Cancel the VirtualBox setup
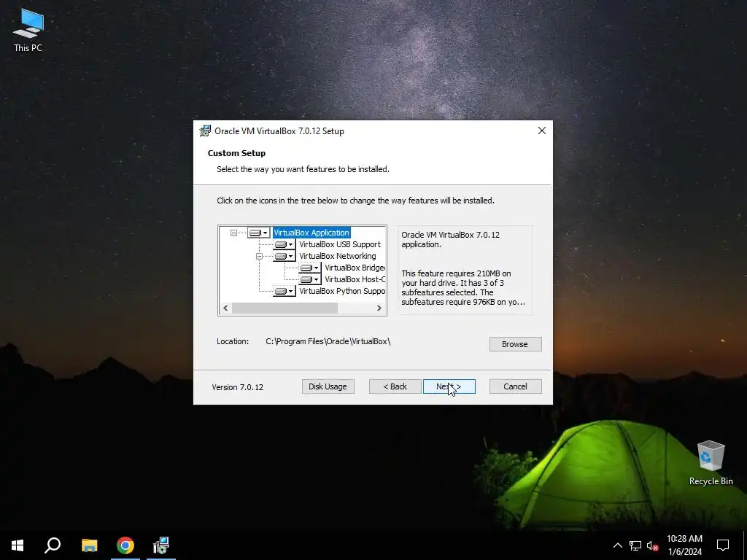The width and height of the screenshot is (747, 560). pyautogui.click(x=515, y=386)
